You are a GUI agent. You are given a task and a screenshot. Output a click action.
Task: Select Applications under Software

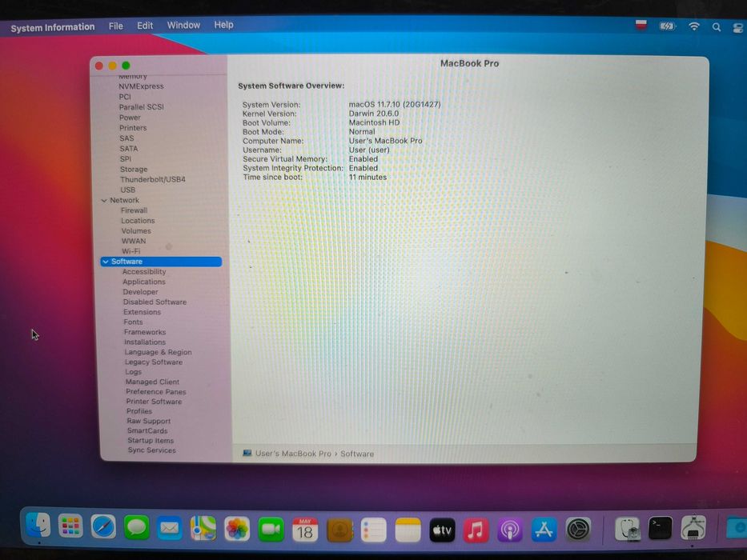(x=144, y=282)
